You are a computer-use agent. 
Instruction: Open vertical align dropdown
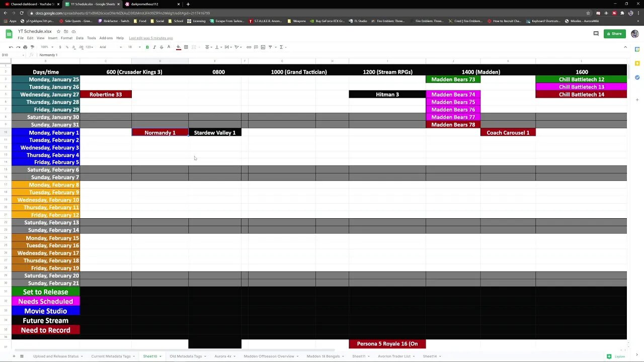point(218,47)
